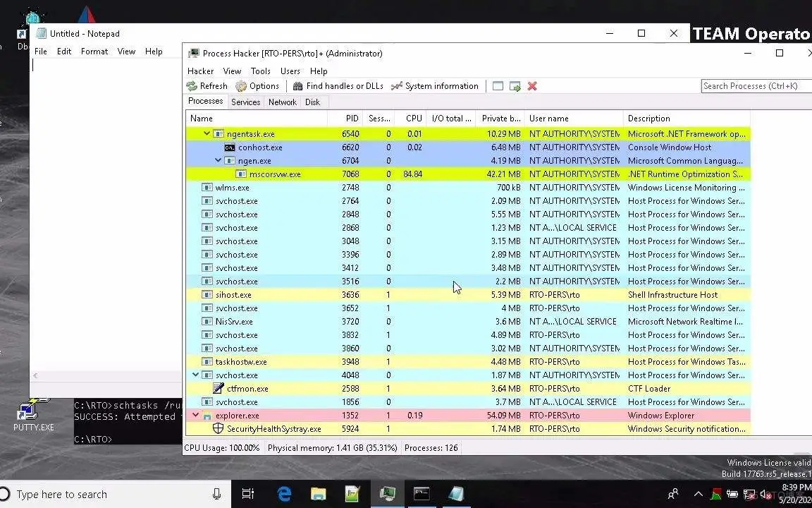Click the microphone icon in search box
Viewport: 812px width, 508px height.
[217, 494]
